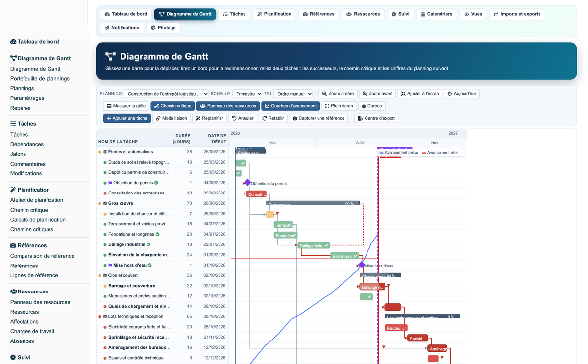Screen dimensions: 588x364
Task: Click the Obtention du permis milestone diamond
Action: tap(247, 183)
